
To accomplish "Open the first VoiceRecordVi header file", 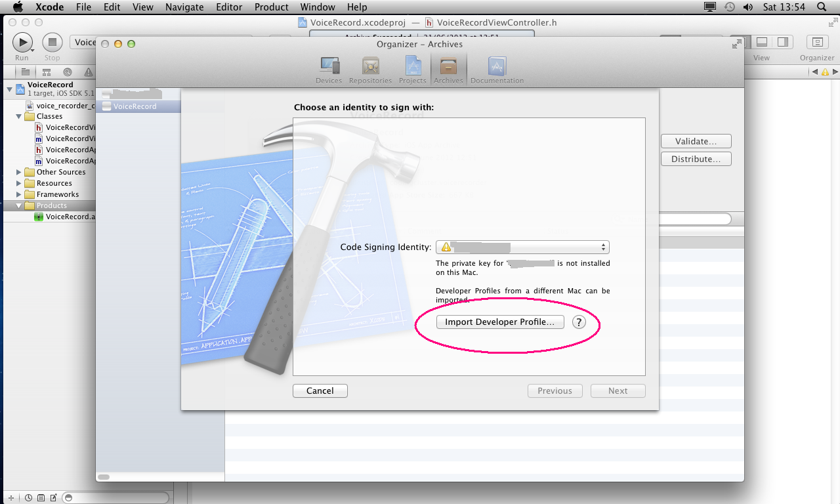I will pos(65,127).
